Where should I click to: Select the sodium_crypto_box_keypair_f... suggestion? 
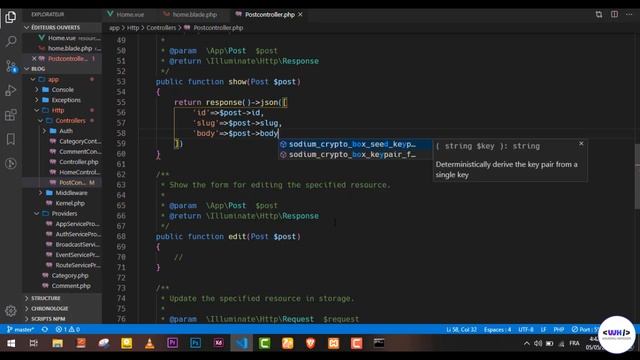(355, 155)
